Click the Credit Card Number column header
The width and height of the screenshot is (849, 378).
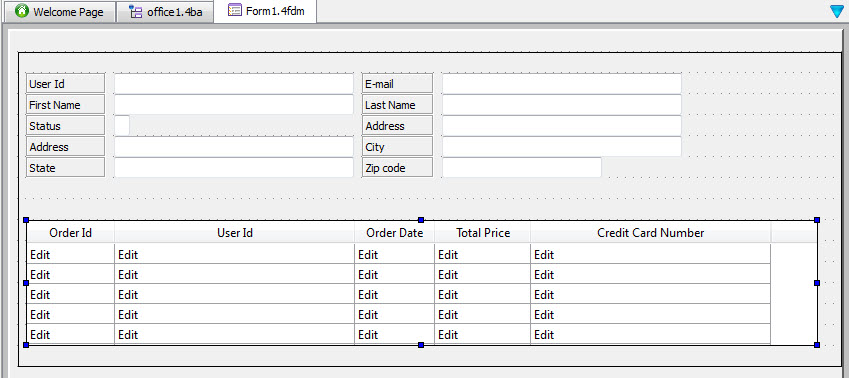(651, 233)
